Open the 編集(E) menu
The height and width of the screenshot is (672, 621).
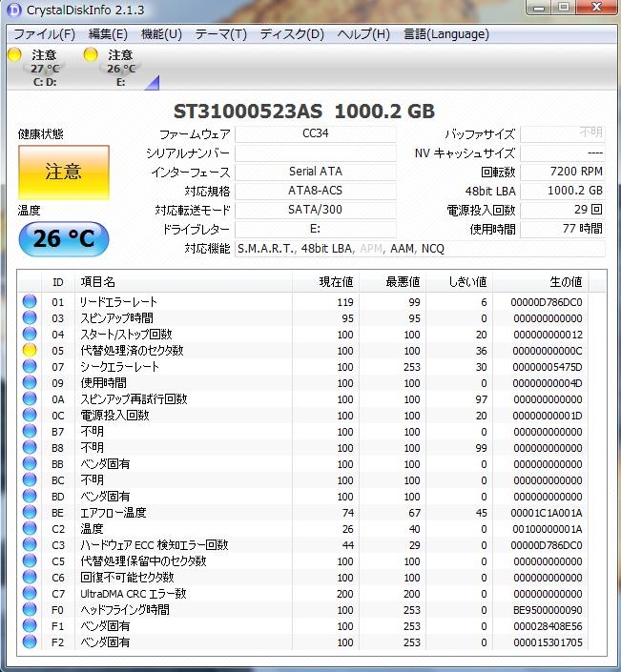tap(108, 34)
